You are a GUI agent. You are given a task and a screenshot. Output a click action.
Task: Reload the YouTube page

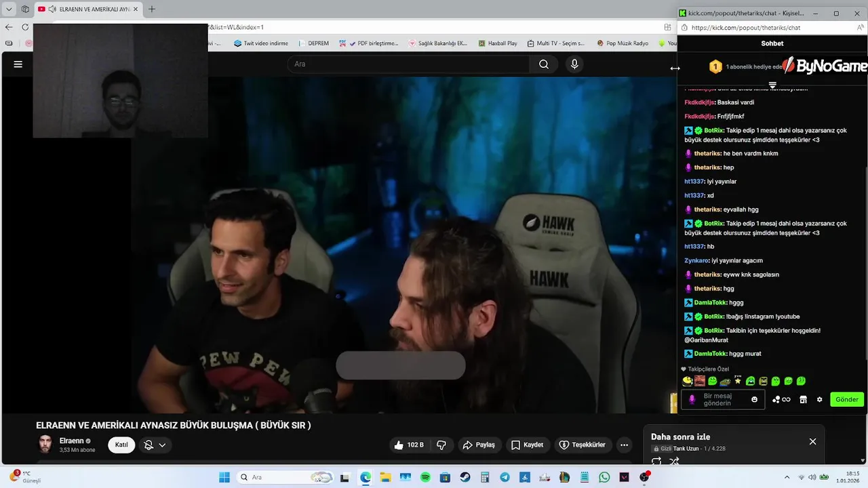[25, 27]
